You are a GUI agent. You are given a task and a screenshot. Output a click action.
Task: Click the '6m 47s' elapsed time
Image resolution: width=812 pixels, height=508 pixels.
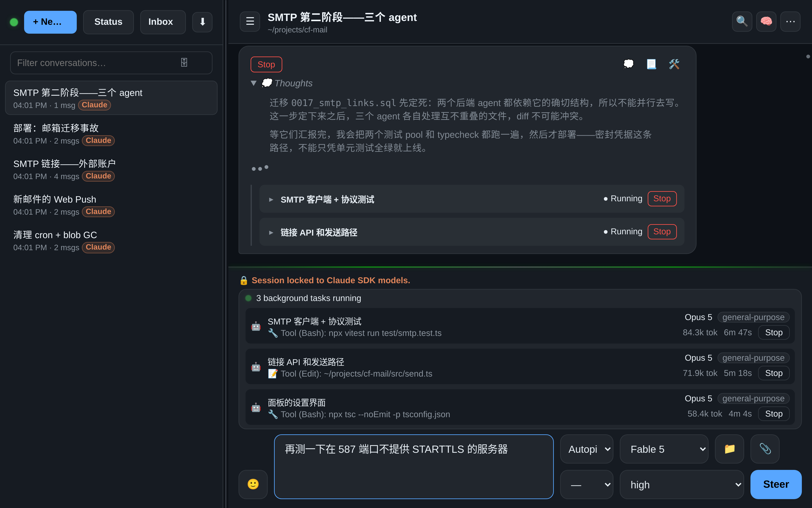click(738, 332)
